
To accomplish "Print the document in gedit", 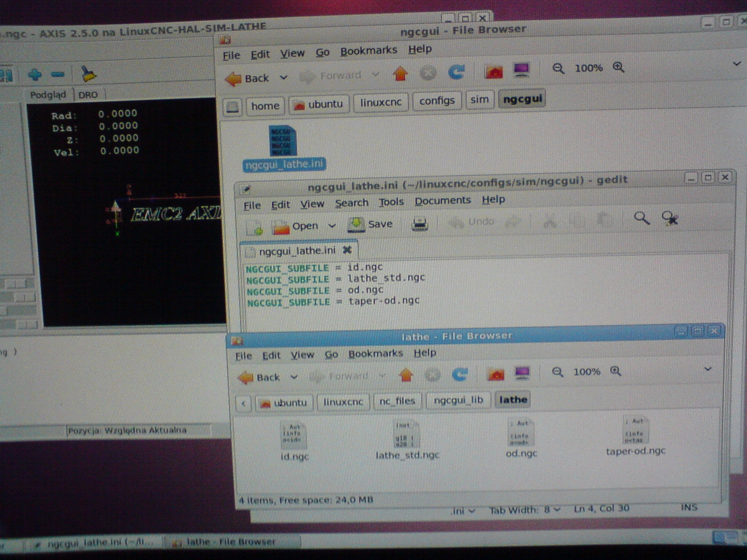I will tap(420, 224).
